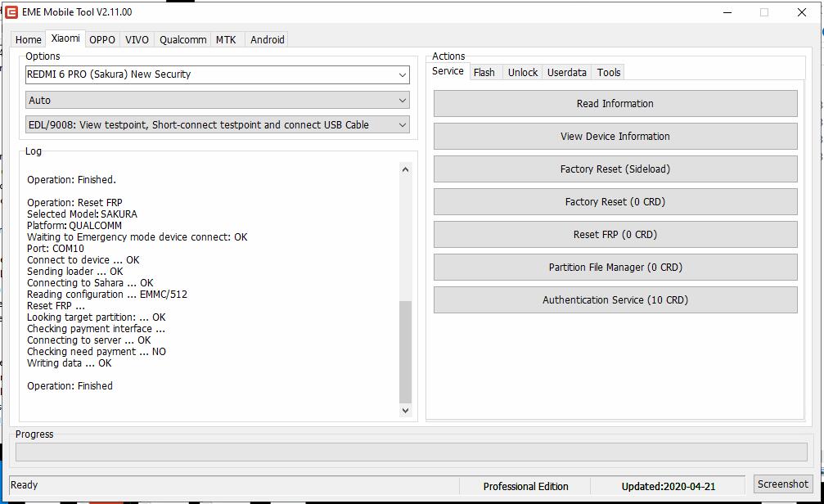Click the Screenshot button
The width and height of the screenshot is (824, 504).
coord(783,484)
